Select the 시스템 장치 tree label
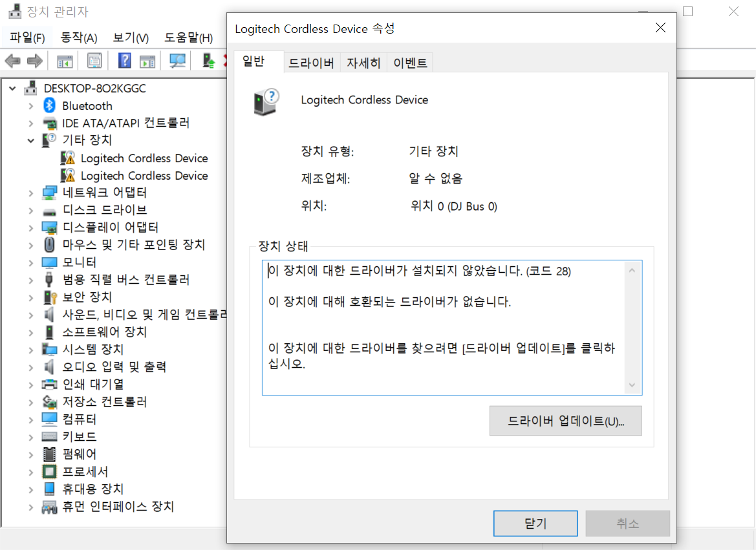Viewport: 756px width, 550px height. [92, 350]
